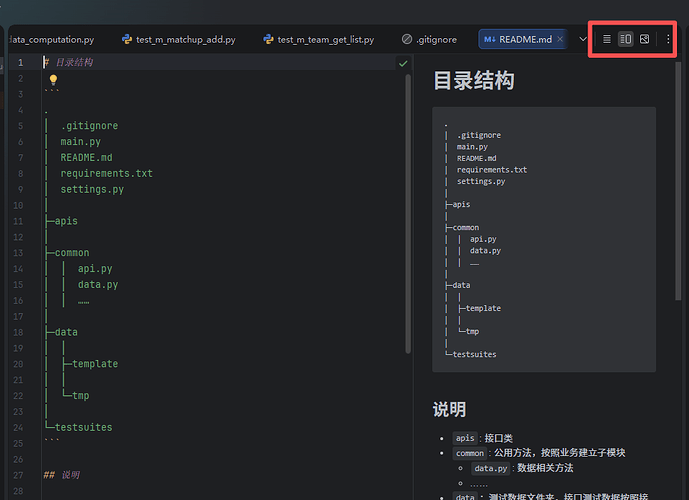Click settings.py in the preview code block
The height and width of the screenshot is (500, 689).
coord(481,181)
